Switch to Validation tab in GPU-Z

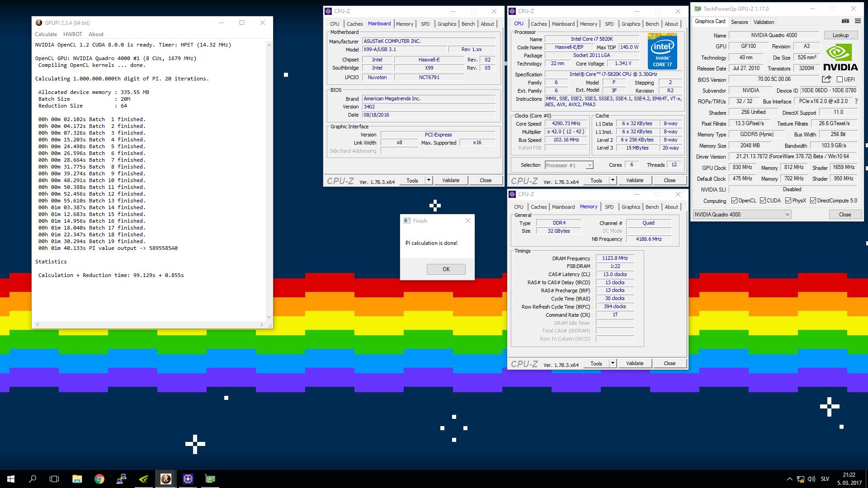(764, 22)
